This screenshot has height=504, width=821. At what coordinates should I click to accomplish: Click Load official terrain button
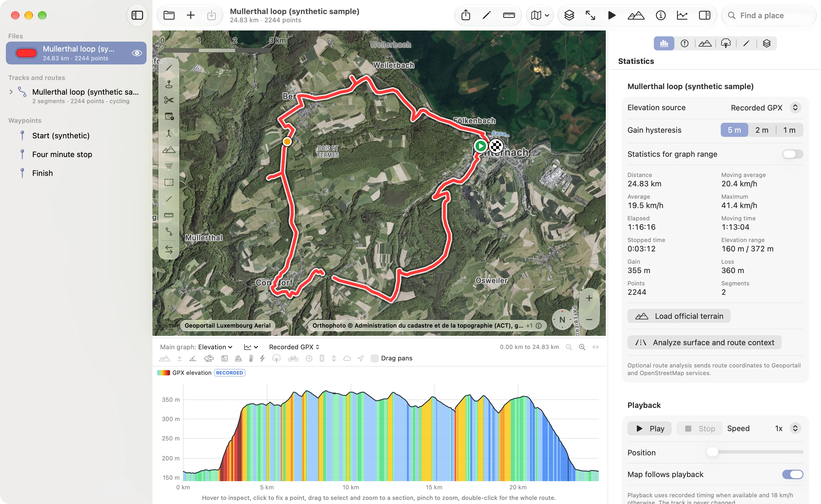point(678,316)
